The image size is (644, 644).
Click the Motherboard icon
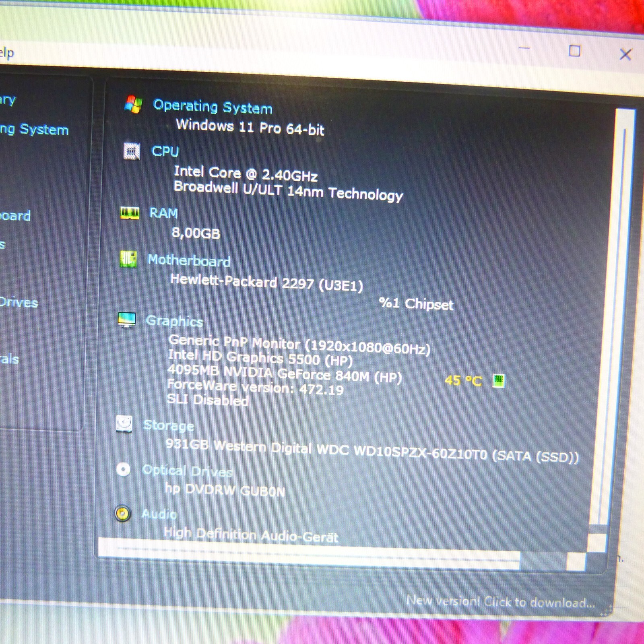(x=128, y=259)
